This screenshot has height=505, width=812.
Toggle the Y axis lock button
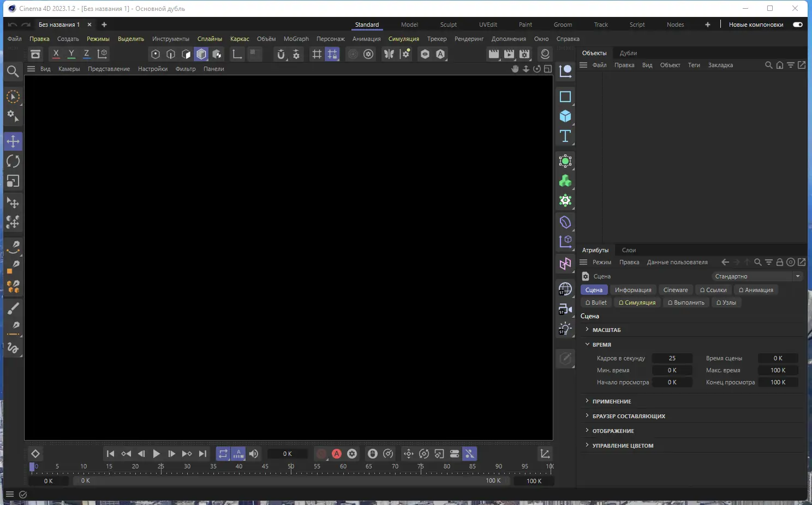tap(71, 54)
